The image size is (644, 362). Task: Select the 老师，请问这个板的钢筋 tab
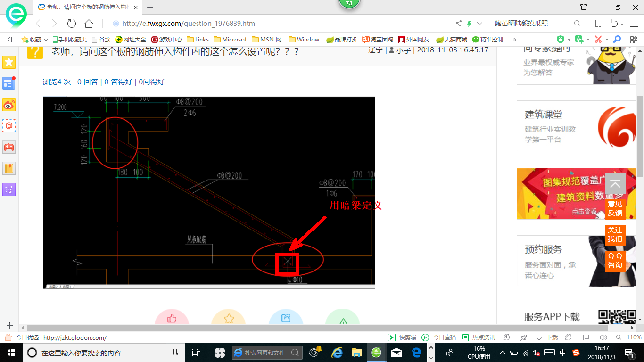point(88,8)
